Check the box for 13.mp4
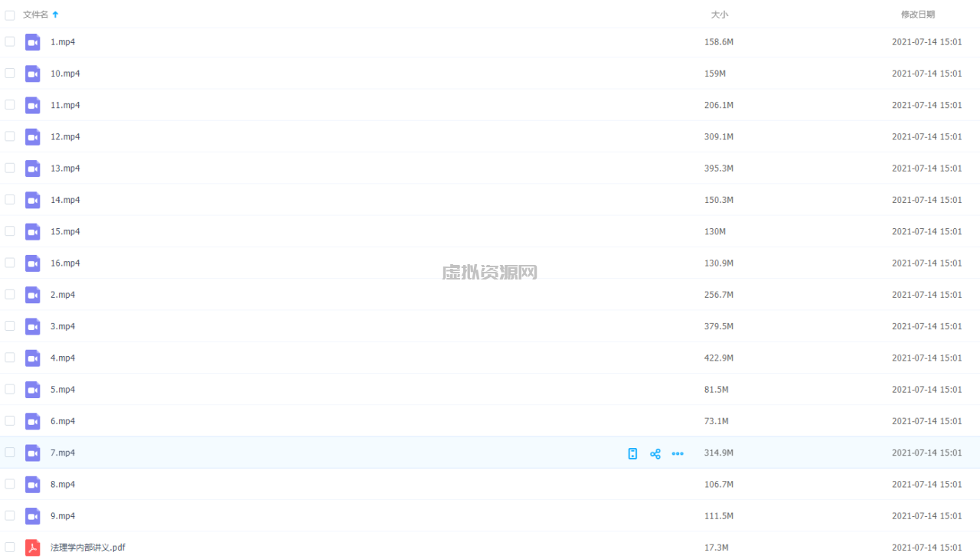 point(10,168)
